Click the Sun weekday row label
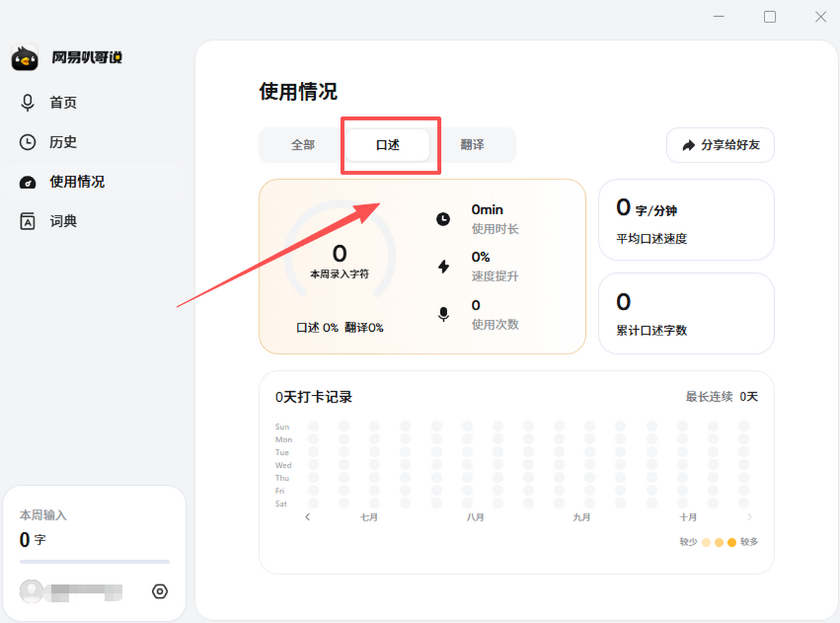Image resolution: width=840 pixels, height=623 pixels. tap(282, 427)
